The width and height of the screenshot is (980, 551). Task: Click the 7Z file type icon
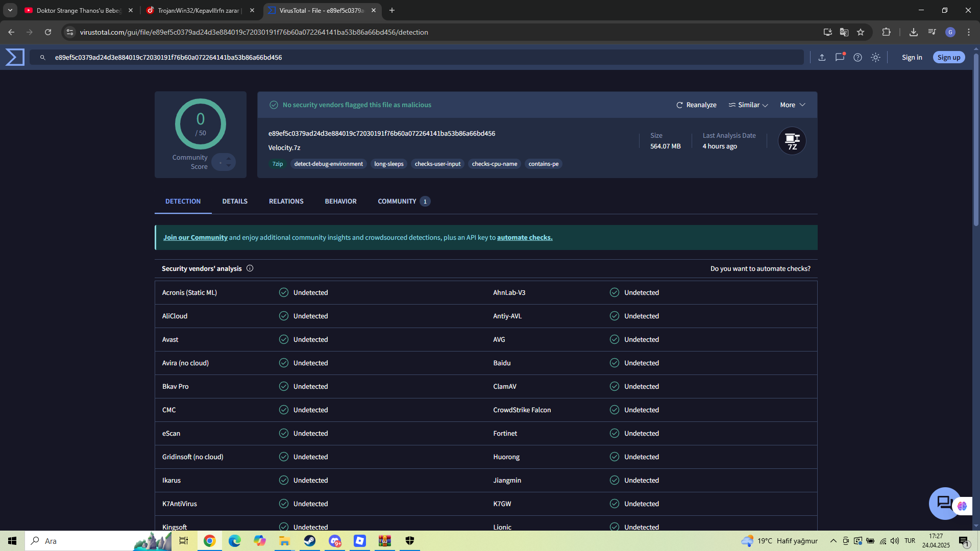click(792, 141)
